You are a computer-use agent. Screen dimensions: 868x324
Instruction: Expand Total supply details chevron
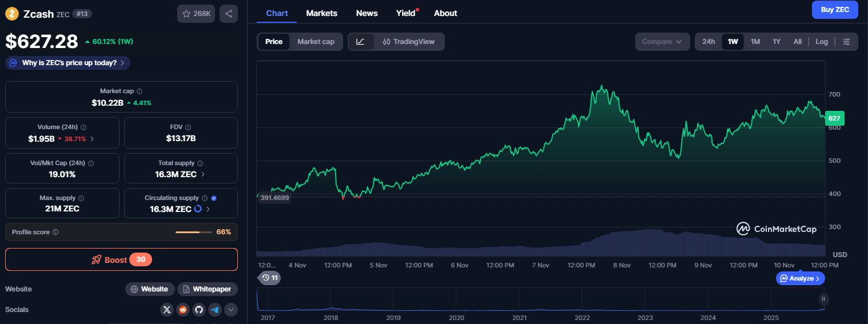click(x=203, y=174)
